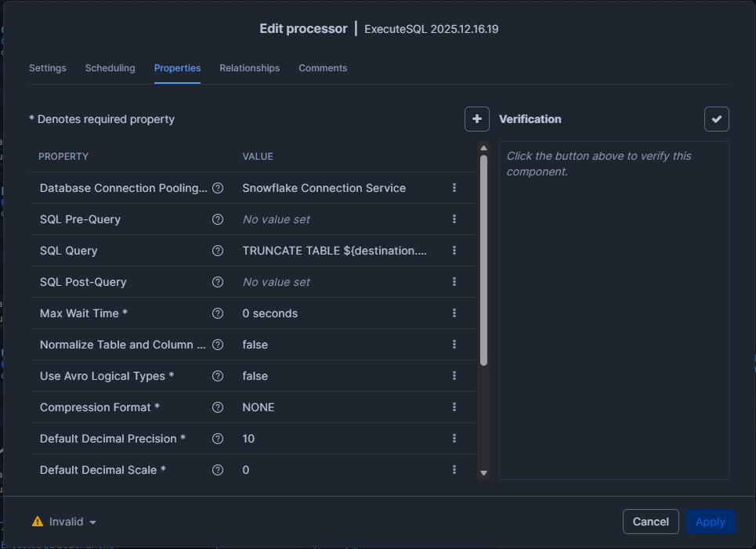
Task: Open help for Database Connection Pooling property
Action: point(218,188)
